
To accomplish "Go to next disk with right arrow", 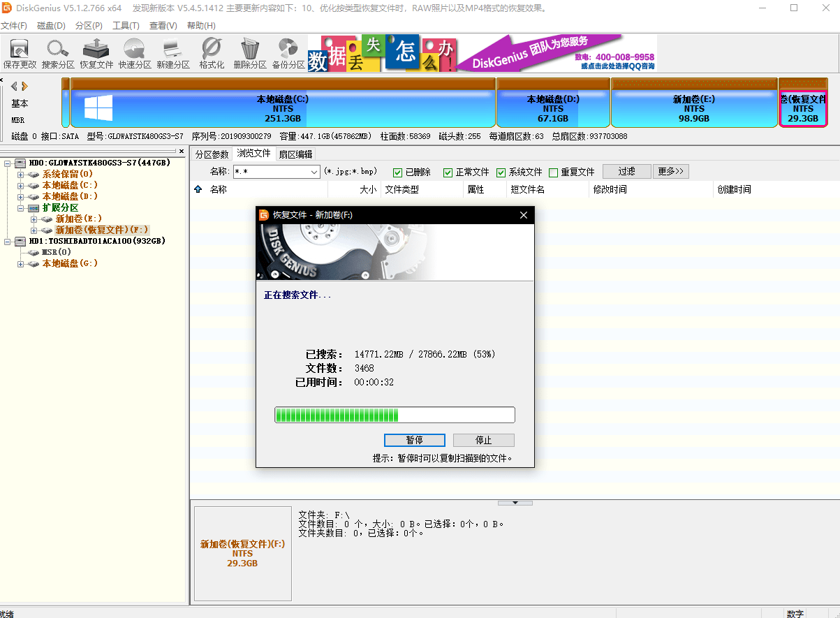I will tap(24, 86).
